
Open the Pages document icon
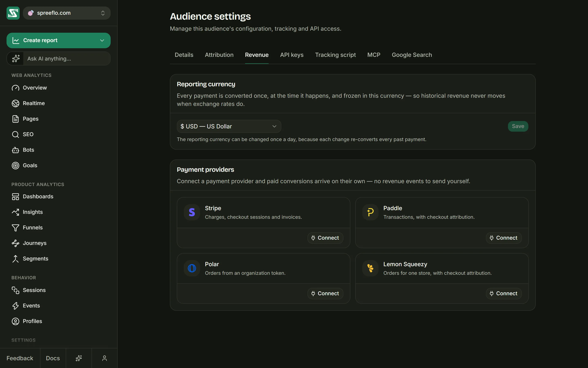[x=15, y=119]
